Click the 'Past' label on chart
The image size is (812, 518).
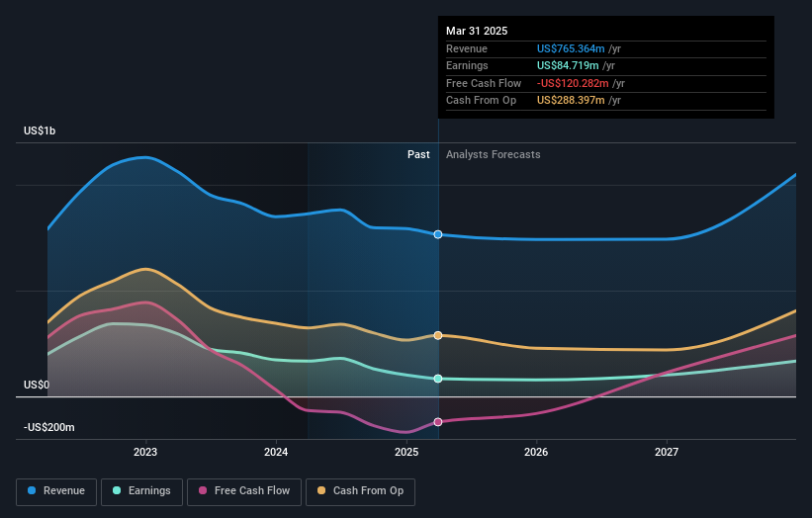(x=418, y=155)
